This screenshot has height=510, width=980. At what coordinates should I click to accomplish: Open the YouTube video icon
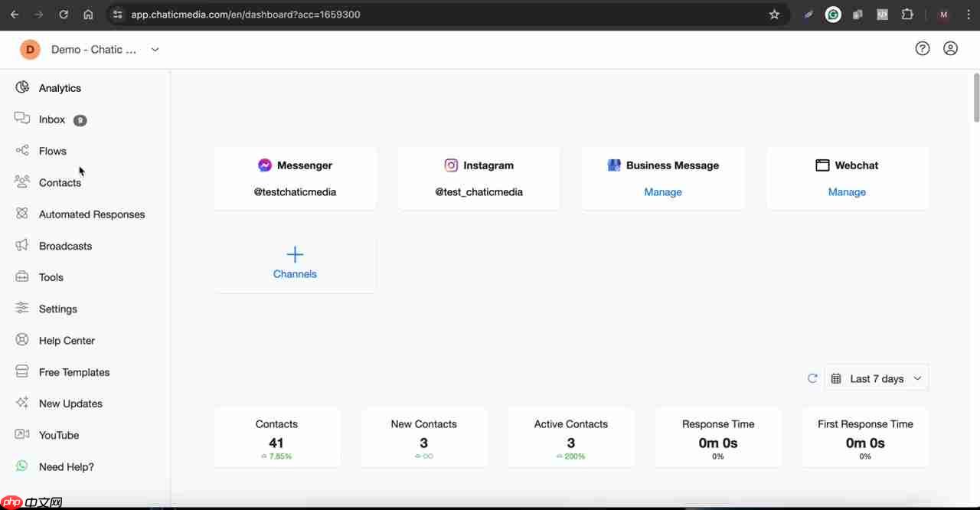point(22,434)
